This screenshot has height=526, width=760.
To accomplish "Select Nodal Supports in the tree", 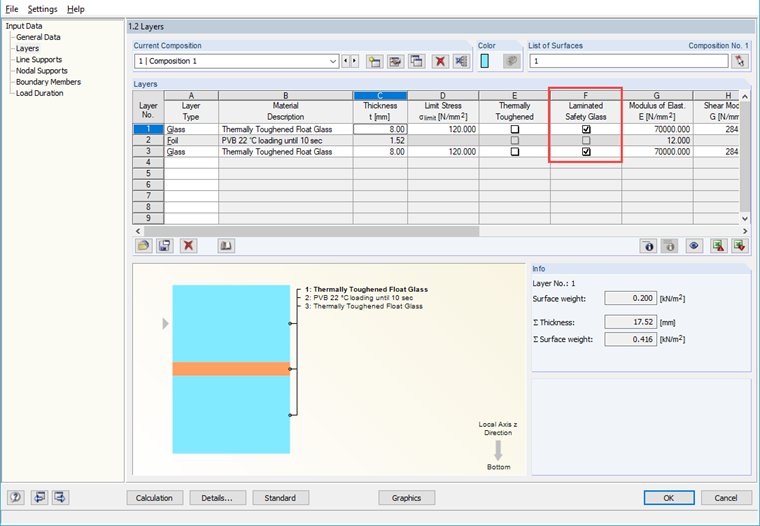I will (x=42, y=71).
